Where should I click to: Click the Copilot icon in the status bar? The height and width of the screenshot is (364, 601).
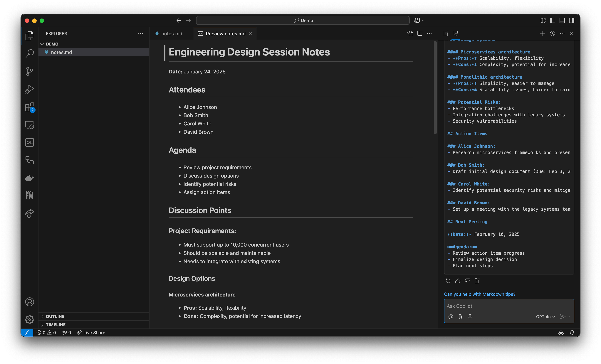(x=561, y=333)
